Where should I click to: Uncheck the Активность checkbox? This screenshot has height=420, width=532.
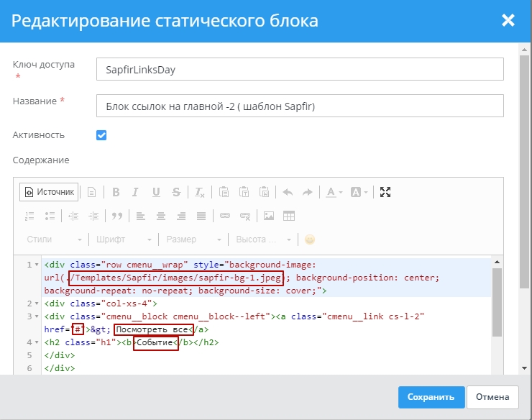click(x=101, y=135)
